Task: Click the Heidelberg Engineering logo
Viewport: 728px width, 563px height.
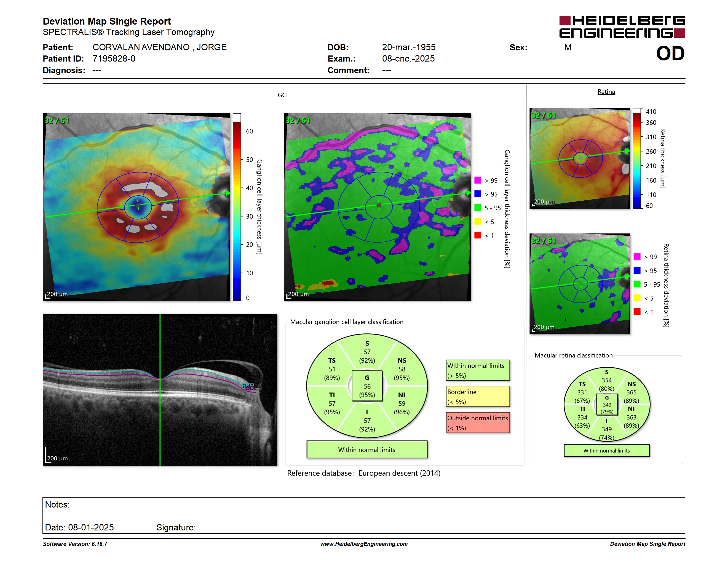Action: pyautogui.click(x=622, y=27)
